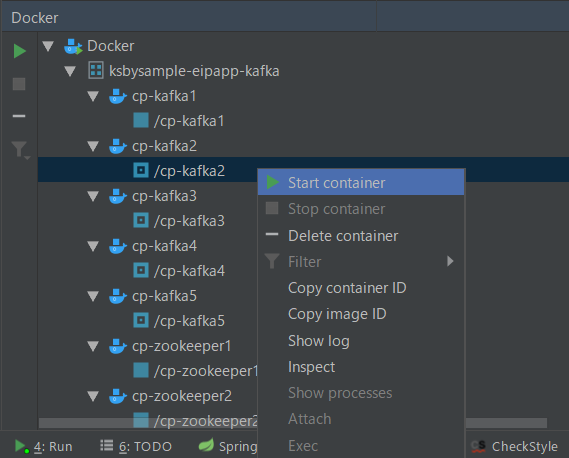
Task: Select the /cp-zookeeper1 container row
Action: 147,371
